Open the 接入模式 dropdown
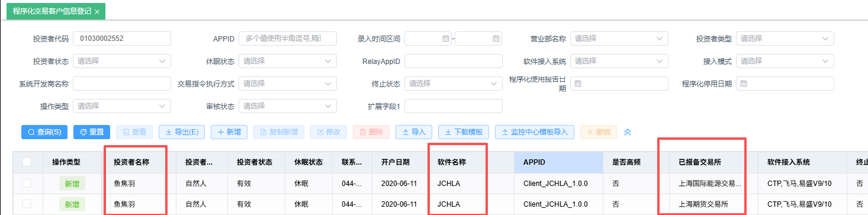This screenshot has width=868, height=215. (x=785, y=61)
